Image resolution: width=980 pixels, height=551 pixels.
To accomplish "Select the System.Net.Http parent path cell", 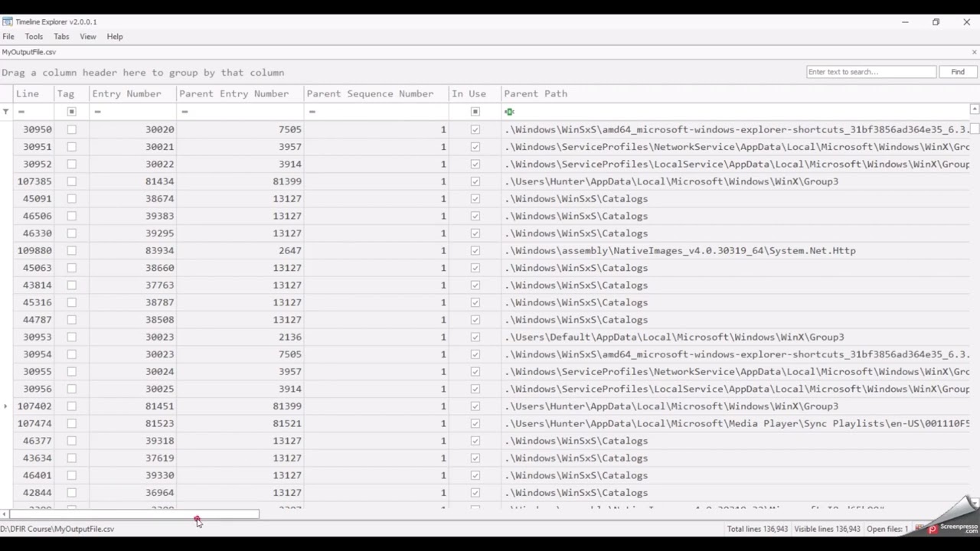I will [x=735, y=250].
